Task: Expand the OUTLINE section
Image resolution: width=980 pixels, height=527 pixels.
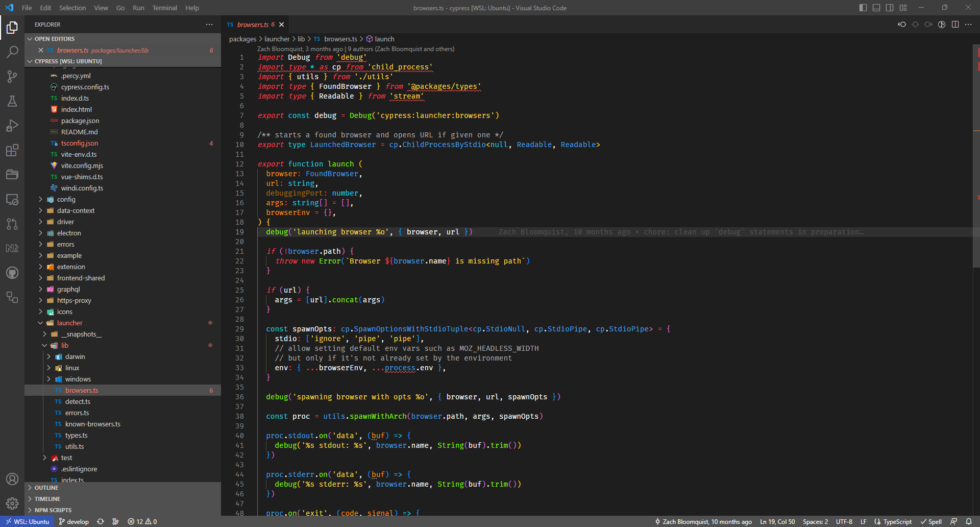Action: pyautogui.click(x=122, y=488)
